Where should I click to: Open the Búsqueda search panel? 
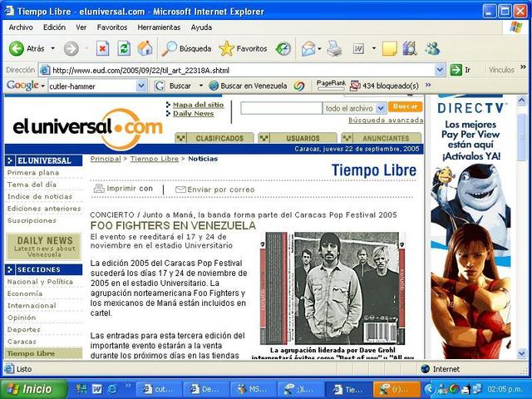[x=186, y=48]
